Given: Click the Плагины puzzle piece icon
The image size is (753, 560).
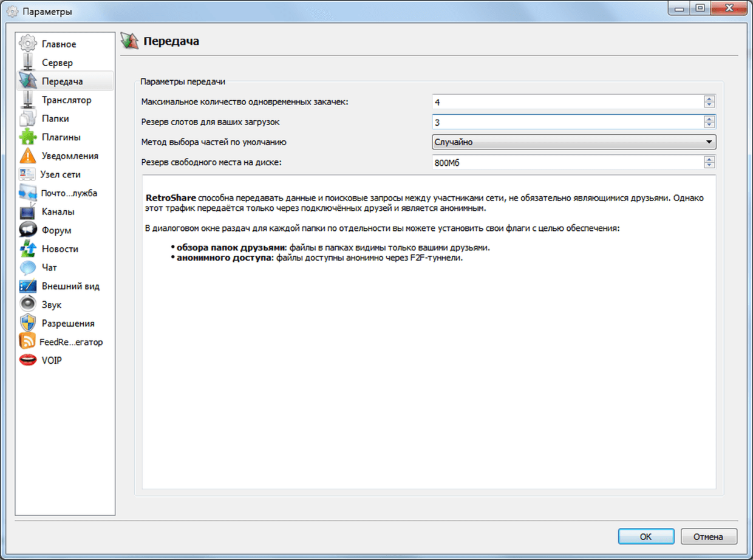Looking at the screenshot, I should coord(28,137).
